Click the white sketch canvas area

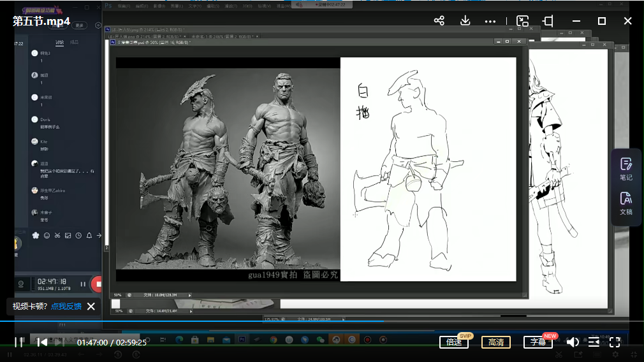pyautogui.click(x=428, y=169)
